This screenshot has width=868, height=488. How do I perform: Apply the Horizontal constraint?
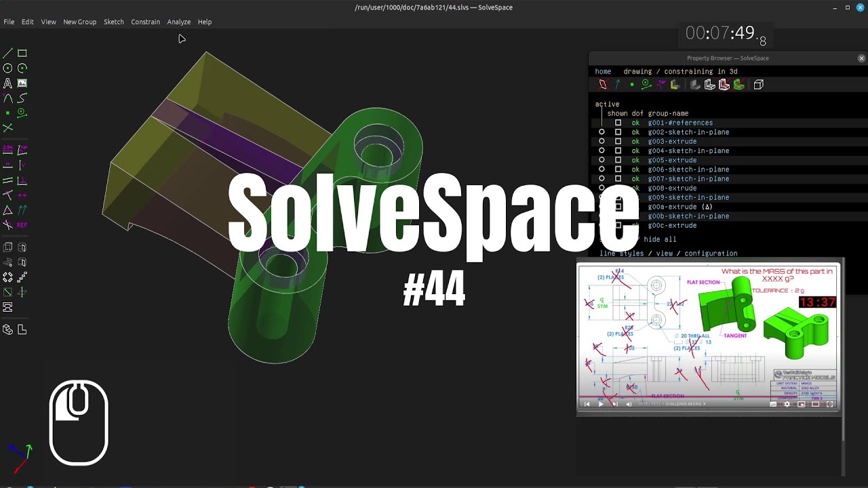(x=7, y=165)
